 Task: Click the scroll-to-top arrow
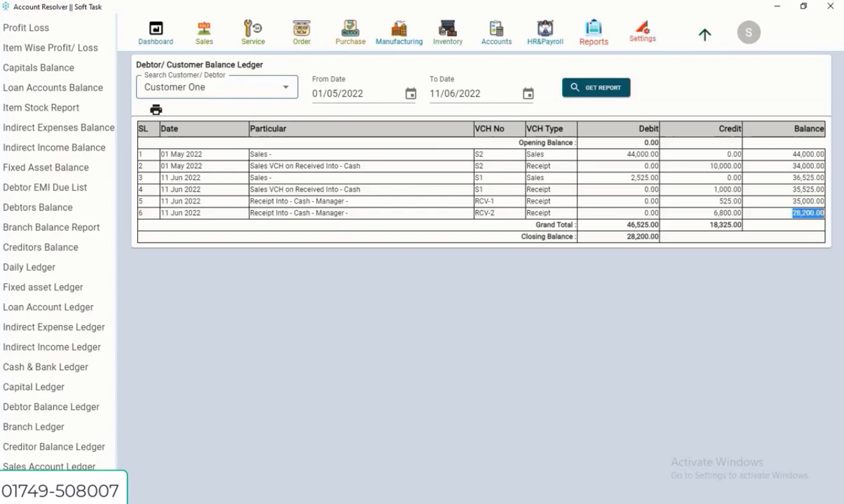[x=704, y=35]
